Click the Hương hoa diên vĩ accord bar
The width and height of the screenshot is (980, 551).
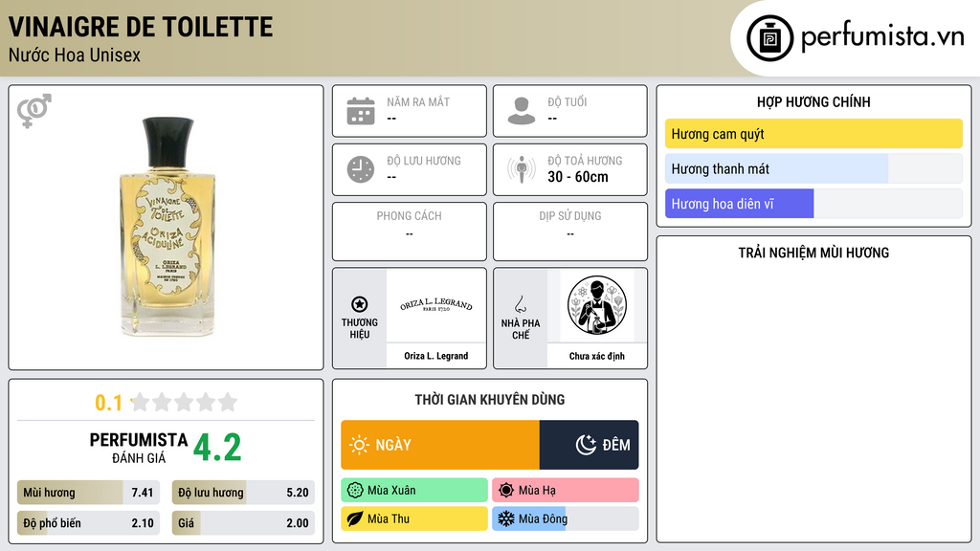pos(813,204)
